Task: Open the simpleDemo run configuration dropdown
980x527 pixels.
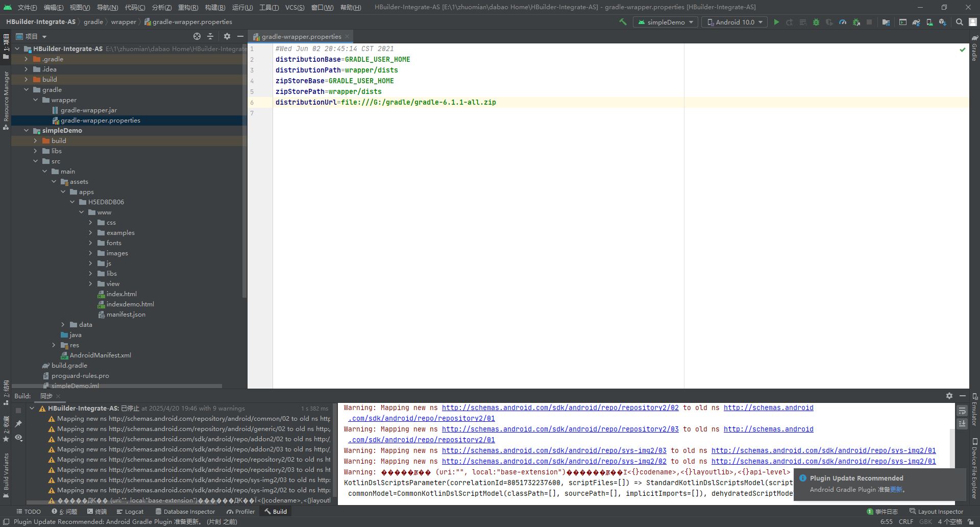Action: (x=666, y=22)
